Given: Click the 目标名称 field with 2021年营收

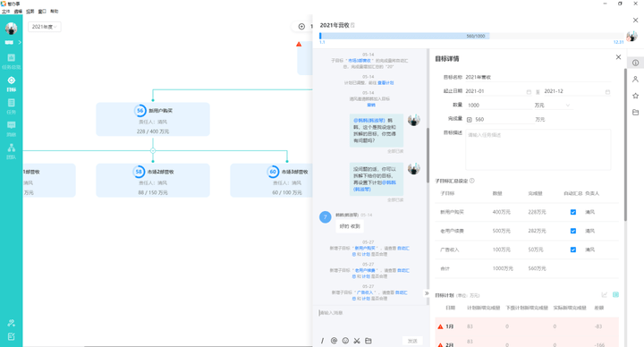Looking at the screenshot, I should [538, 77].
